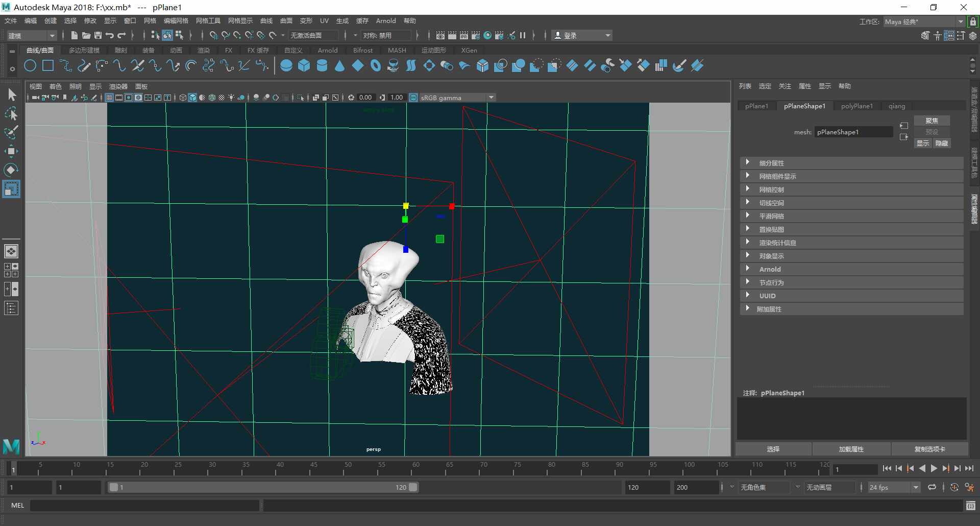Switch to the polyPlane1 attribute tab
This screenshot has width=980, height=526.
(x=857, y=106)
